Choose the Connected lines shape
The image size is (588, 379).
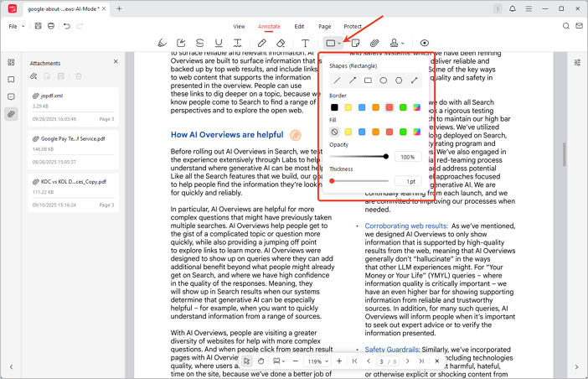[414, 80]
